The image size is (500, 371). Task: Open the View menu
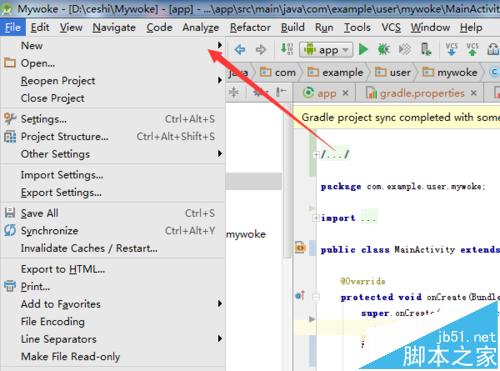click(x=71, y=27)
